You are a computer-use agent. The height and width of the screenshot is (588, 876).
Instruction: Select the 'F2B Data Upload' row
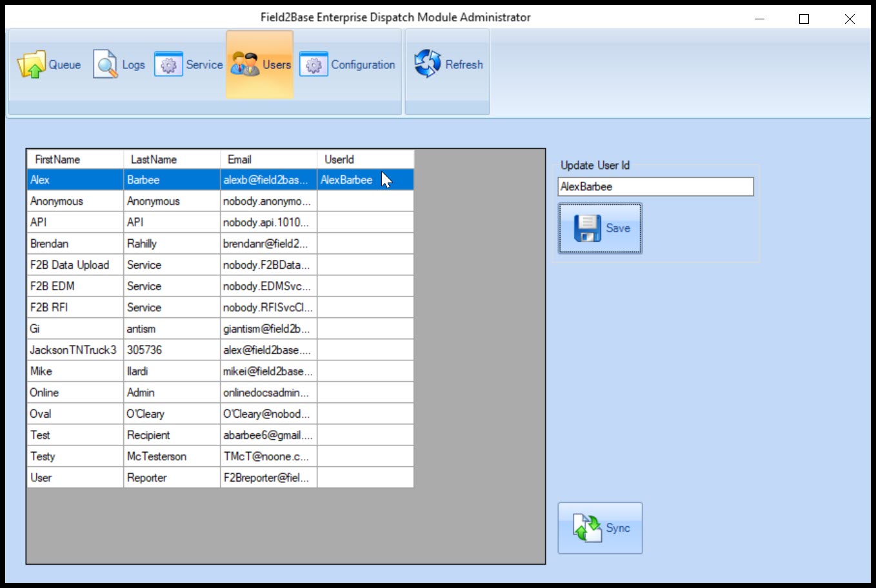click(220, 265)
